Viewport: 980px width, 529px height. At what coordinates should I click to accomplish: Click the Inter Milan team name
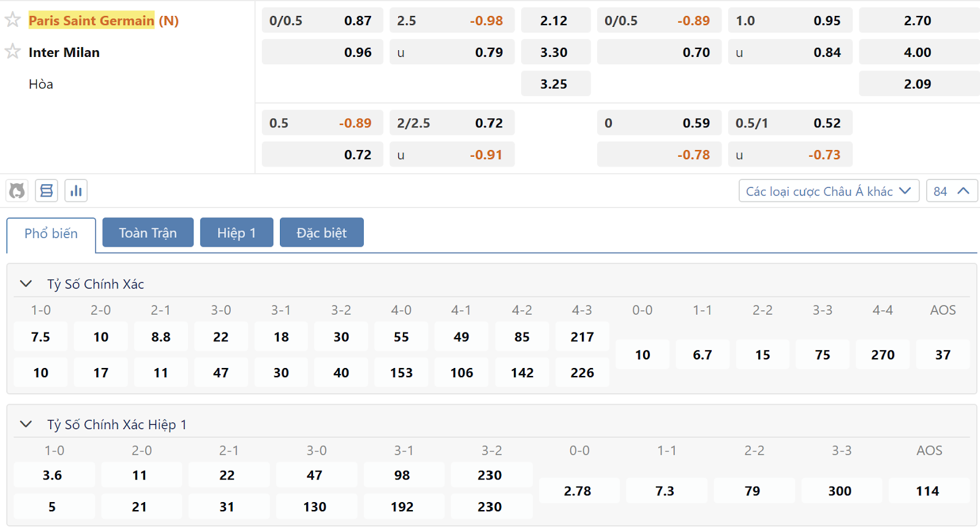pos(64,52)
